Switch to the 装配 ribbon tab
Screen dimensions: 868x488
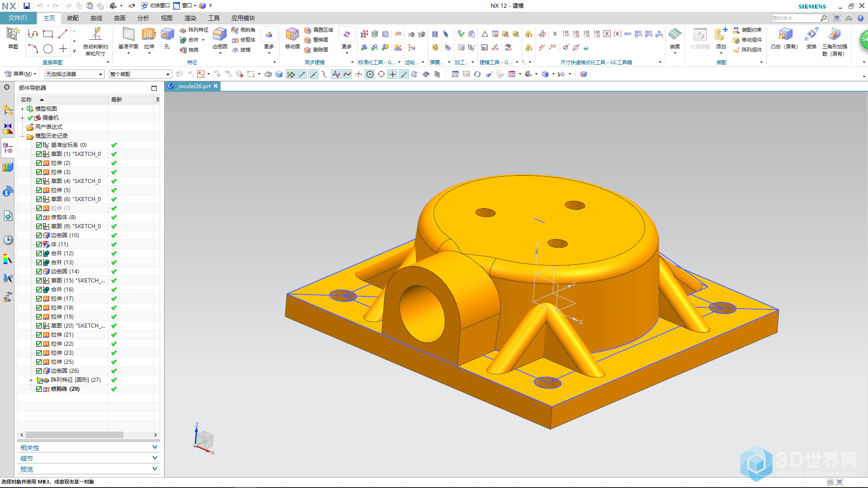[x=73, y=18]
